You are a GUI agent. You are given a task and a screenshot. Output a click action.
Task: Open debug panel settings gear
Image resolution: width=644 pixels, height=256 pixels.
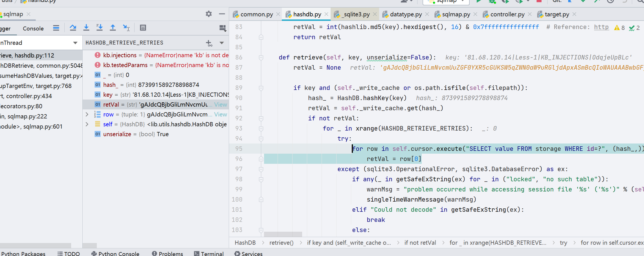pos(208,14)
